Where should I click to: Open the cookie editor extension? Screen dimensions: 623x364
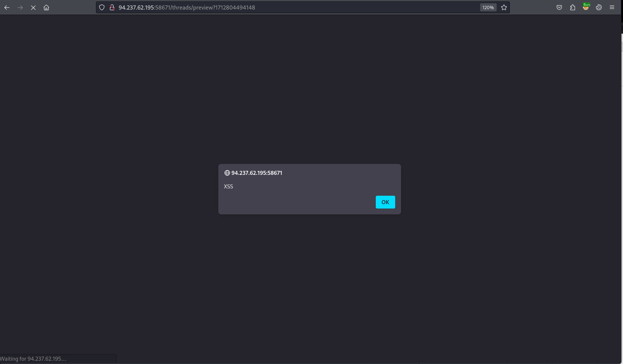point(599,7)
